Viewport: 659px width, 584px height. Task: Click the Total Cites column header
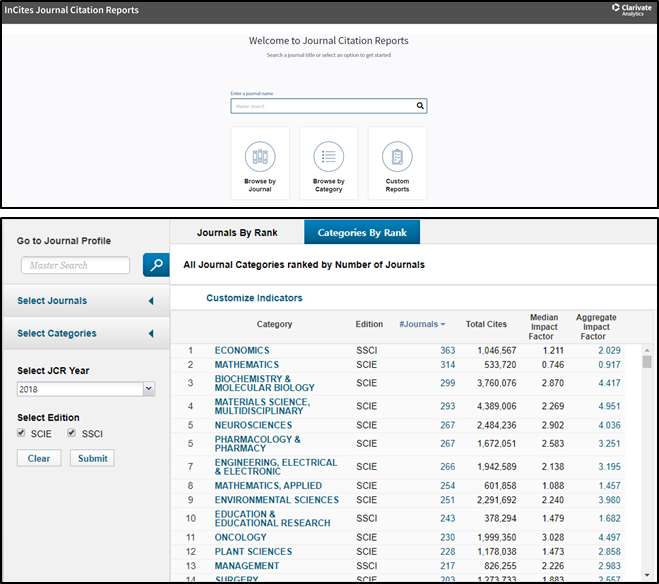tap(486, 324)
